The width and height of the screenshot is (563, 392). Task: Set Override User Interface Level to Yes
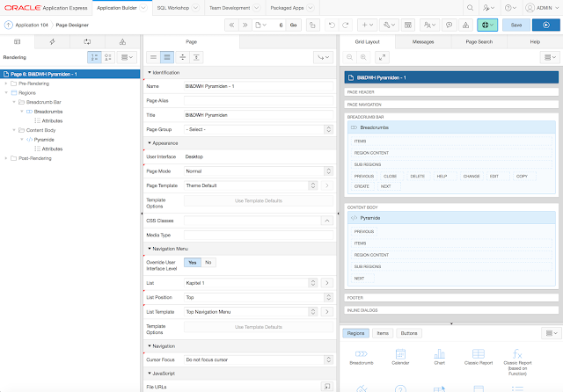[193, 263]
